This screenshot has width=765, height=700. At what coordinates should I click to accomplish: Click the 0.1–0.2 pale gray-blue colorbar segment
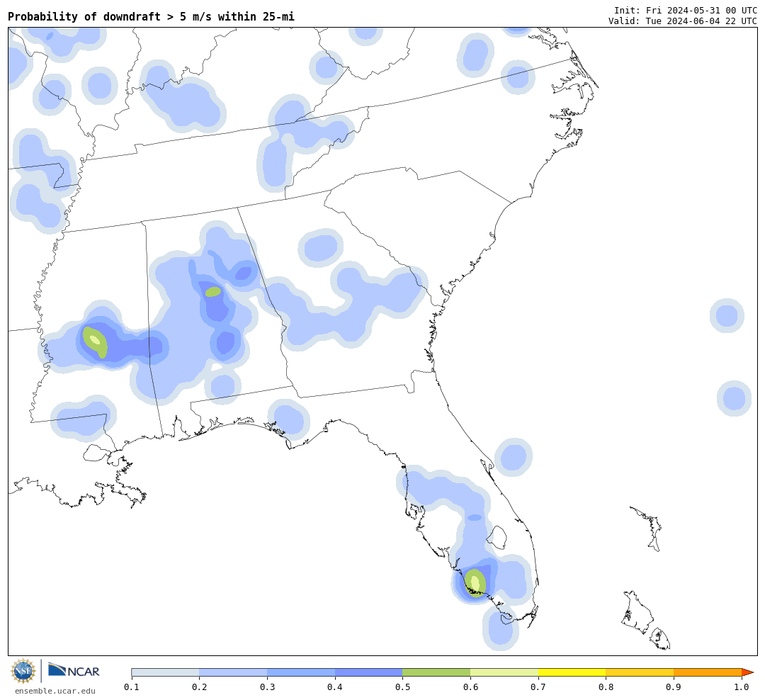tap(165, 672)
